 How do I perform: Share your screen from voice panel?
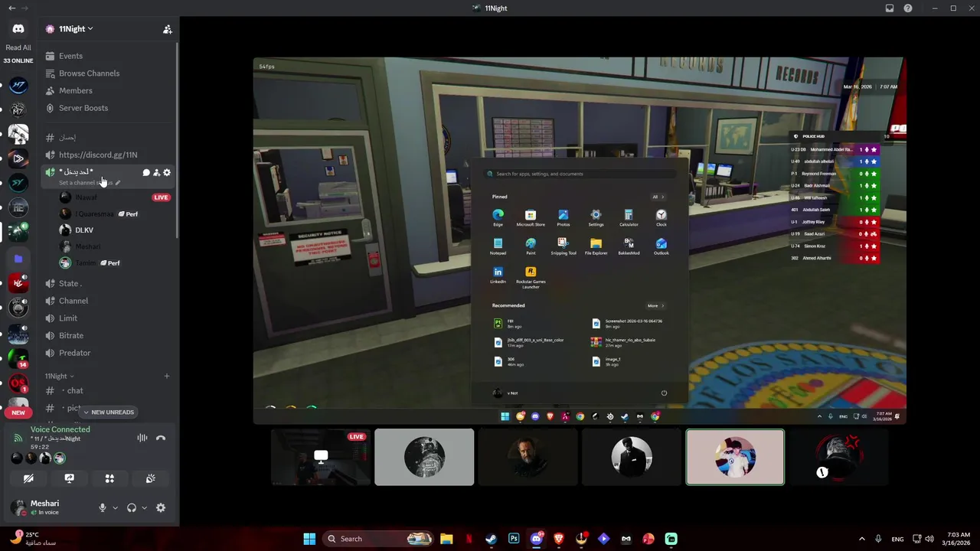click(69, 478)
